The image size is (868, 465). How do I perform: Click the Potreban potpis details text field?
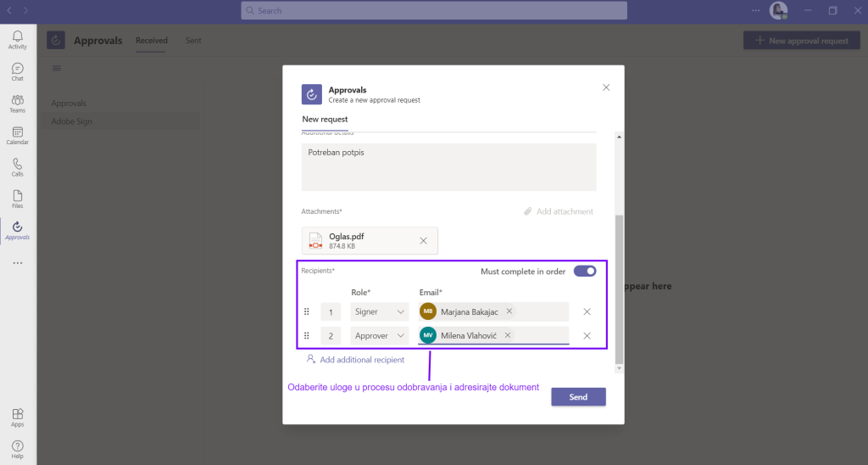click(x=448, y=166)
